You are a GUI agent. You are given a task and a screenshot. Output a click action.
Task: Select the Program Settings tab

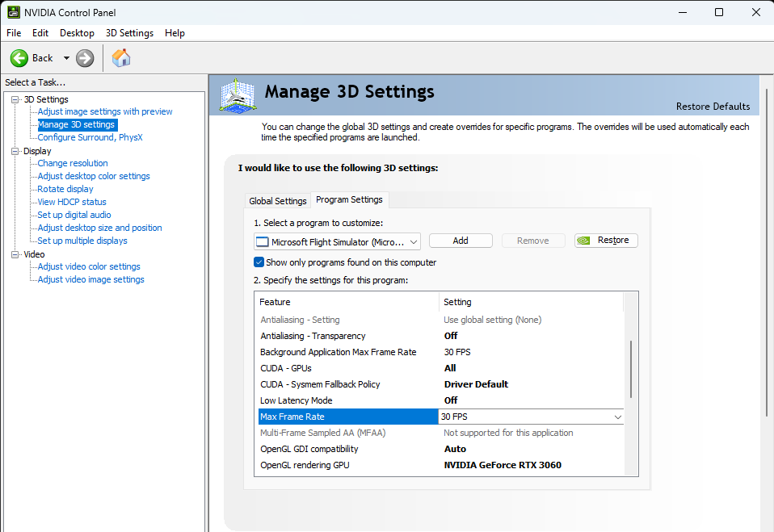coord(350,199)
